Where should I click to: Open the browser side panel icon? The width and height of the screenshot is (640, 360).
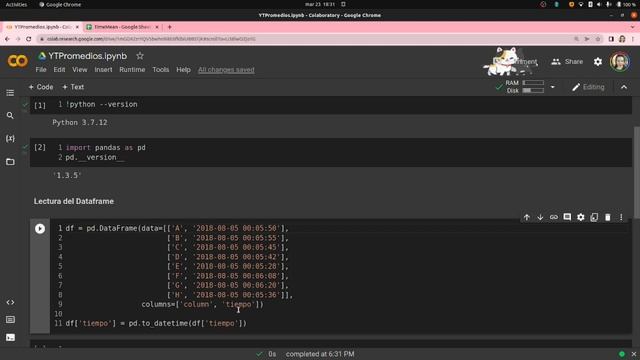coord(611,39)
